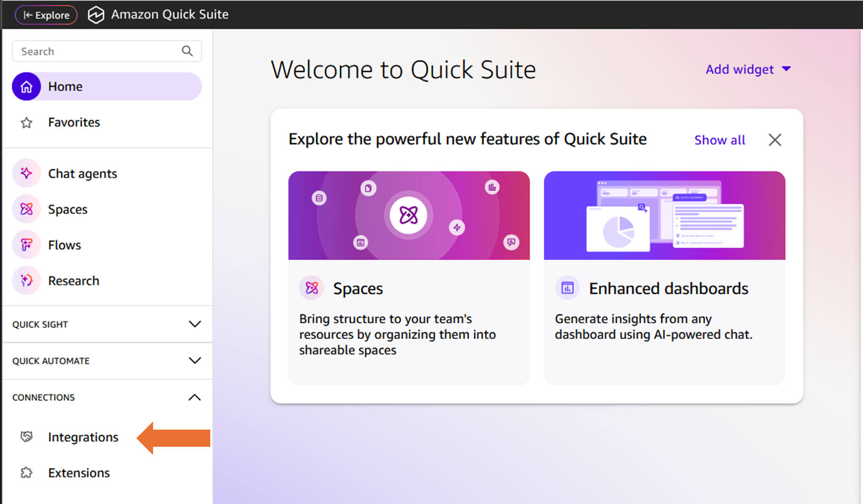The height and width of the screenshot is (504, 863).
Task: Click the Show all link
Action: 719,140
